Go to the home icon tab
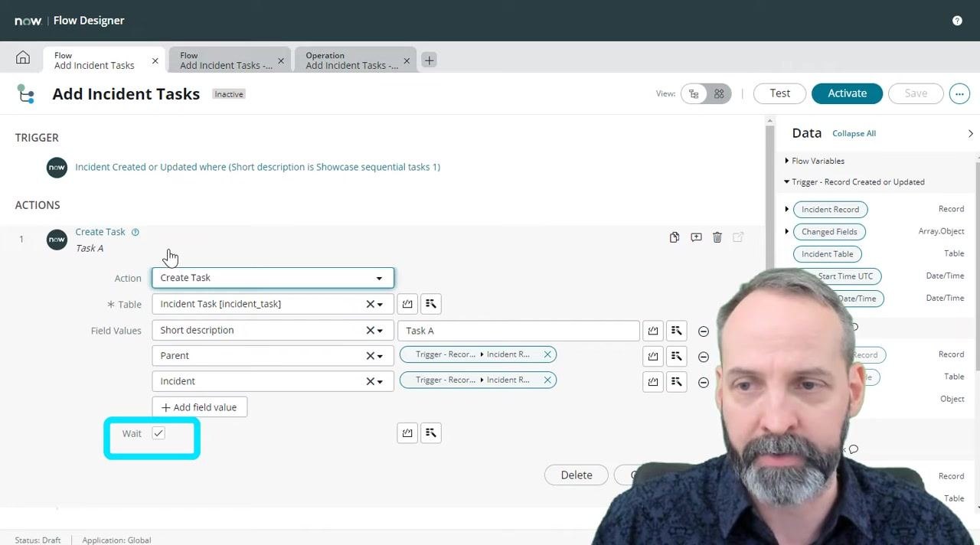 (23, 58)
